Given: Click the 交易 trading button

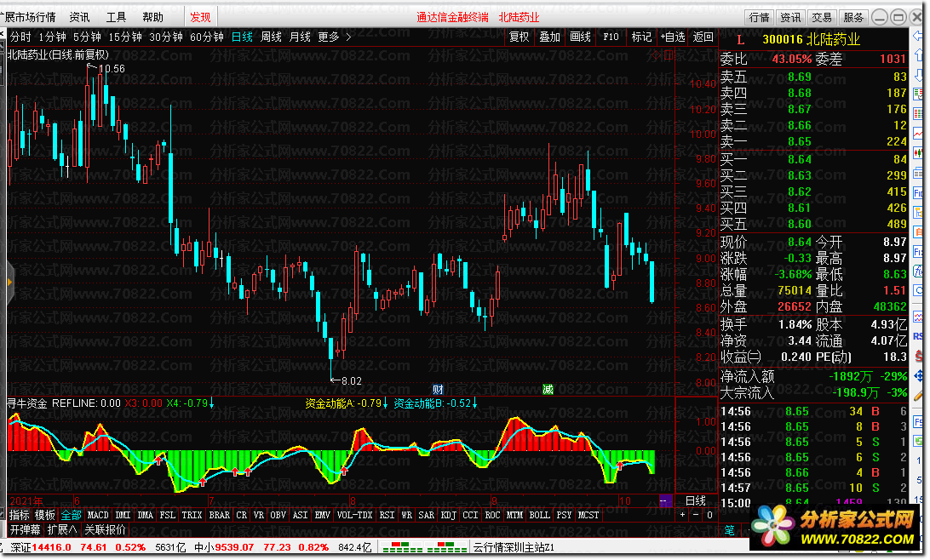Looking at the screenshot, I should (x=822, y=17).
